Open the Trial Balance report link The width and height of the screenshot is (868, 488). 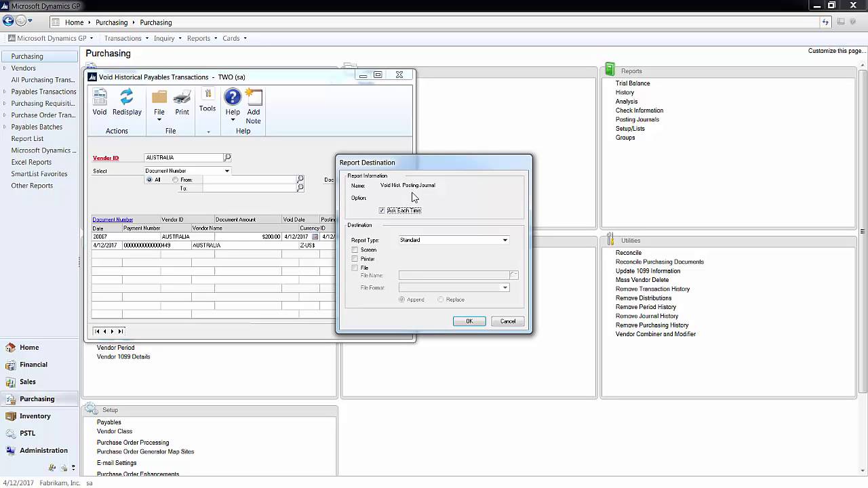pyautogui.click(x=633, y=83)
